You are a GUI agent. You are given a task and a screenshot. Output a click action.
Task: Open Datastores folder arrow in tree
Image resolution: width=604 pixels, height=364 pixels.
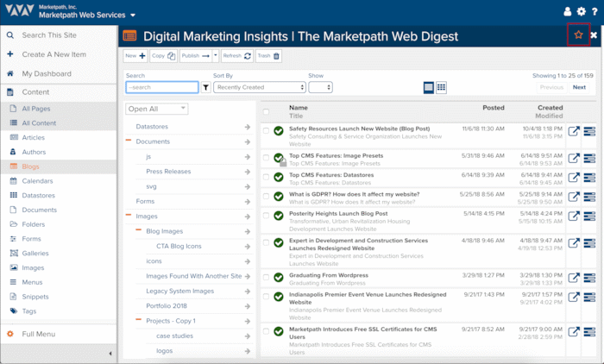[248, 127]
